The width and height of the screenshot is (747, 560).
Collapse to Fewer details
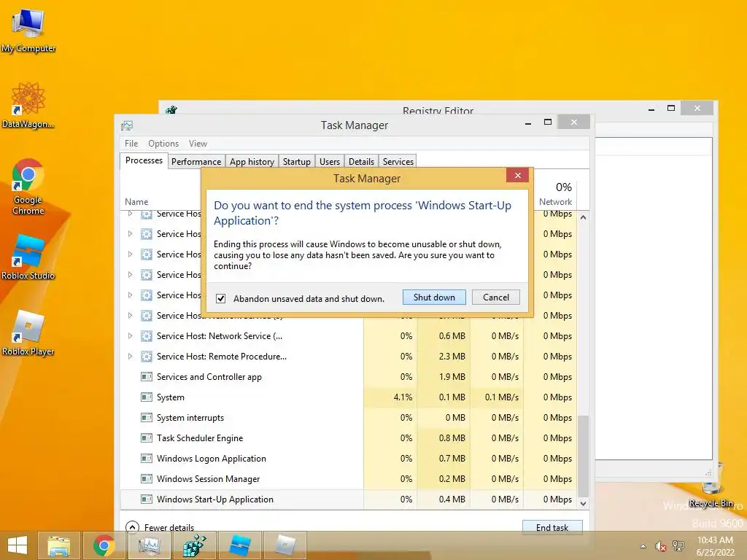tap(160, 527)
